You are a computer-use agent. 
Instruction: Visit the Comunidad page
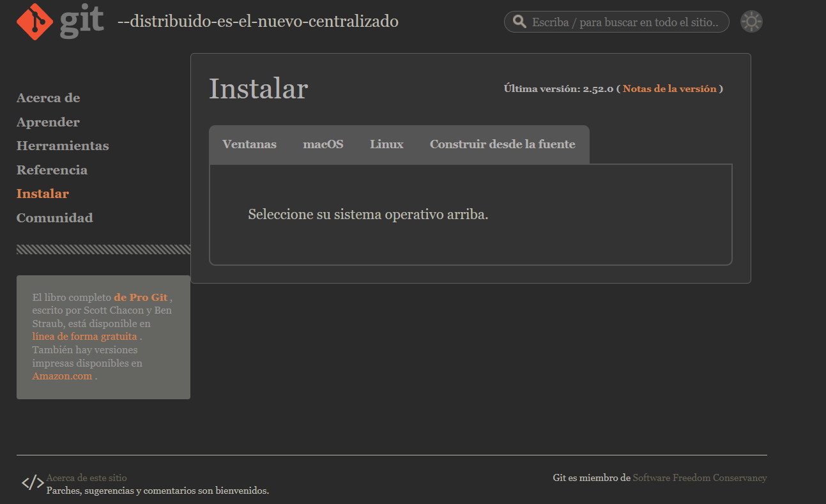pos(55,218)
